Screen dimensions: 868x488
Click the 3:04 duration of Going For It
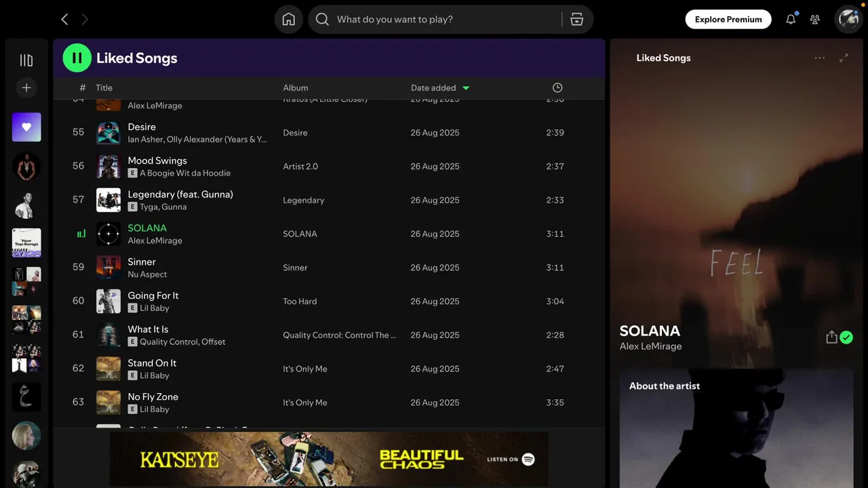click(x=555, y=302)
